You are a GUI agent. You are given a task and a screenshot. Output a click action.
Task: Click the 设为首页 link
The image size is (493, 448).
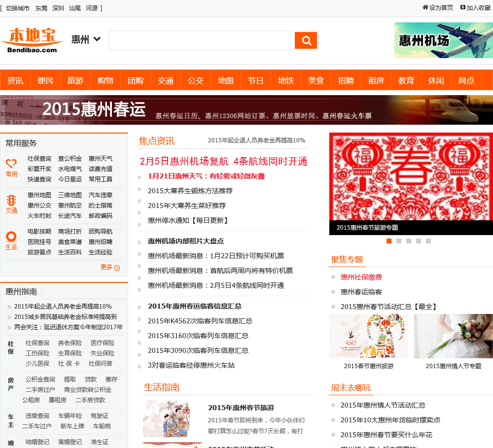click(x=441, y=7)
